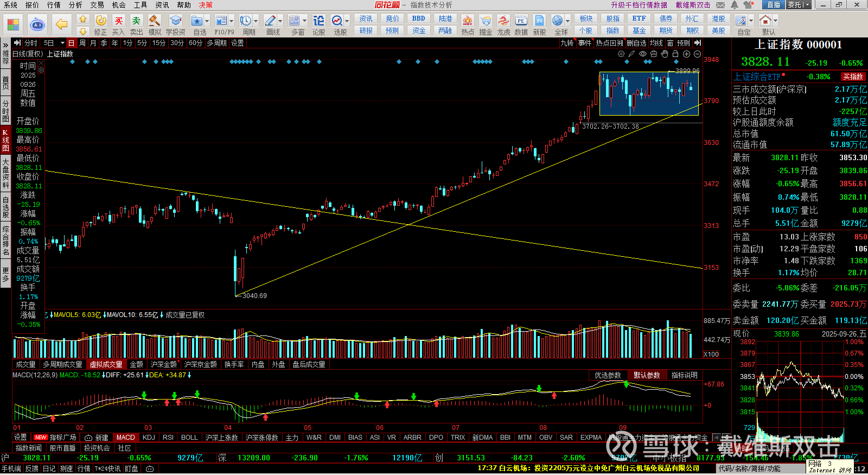Expand the 画线 dropdown arrow
The height and width of the screenshot is (475, 868).
pyautogui.click(x=280, y=21)
